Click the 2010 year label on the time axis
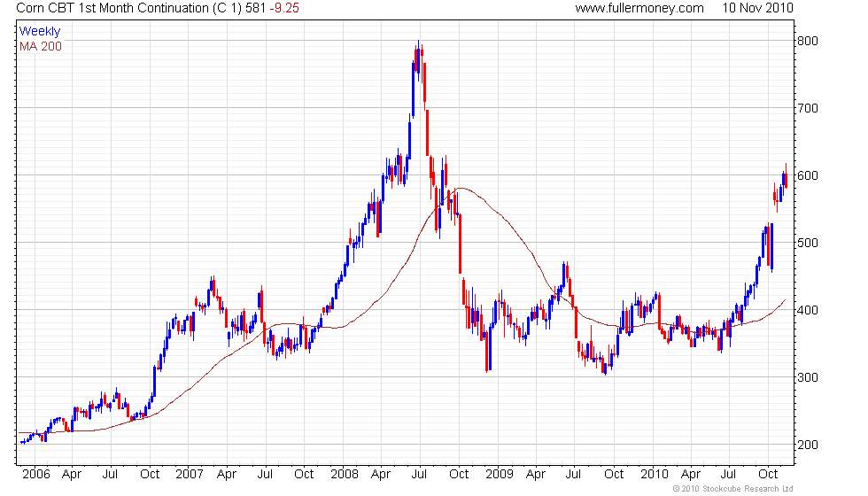This screenshot has height=496, width=868. tap(655, 475)
